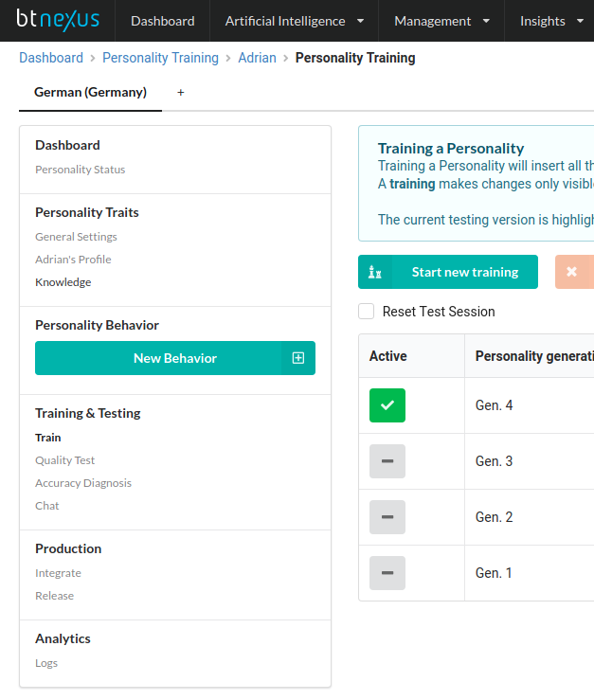Open Quality Test in sidebar

65,460
